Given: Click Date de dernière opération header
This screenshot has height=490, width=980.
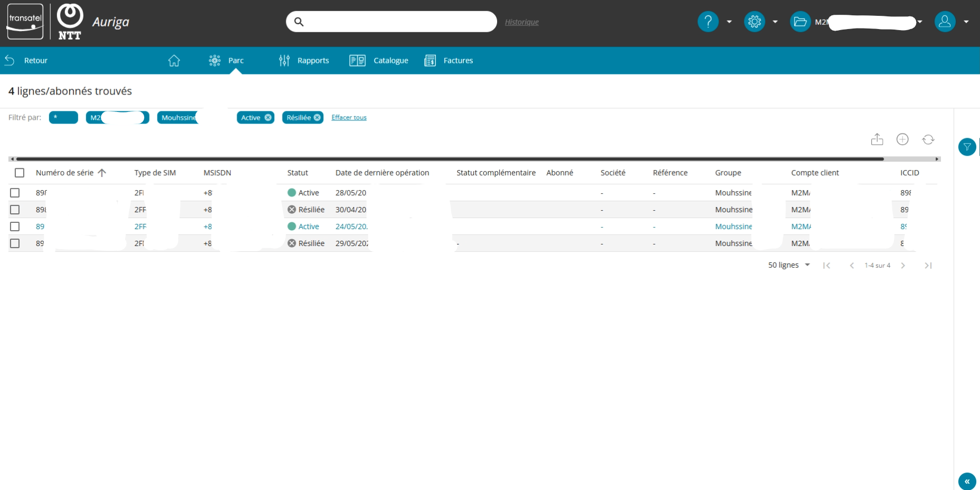Looking at the screenshot, I should [382, 173].
